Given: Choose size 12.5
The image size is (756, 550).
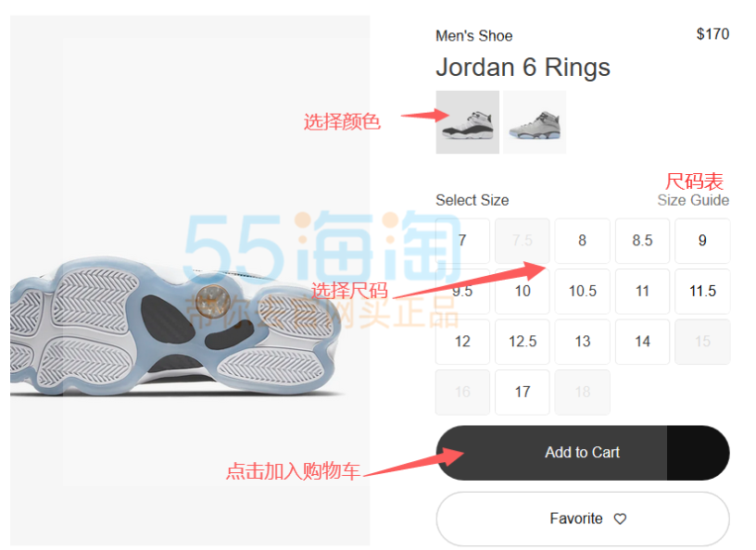Looking at the screenshot, I should [x=523, y=342].
